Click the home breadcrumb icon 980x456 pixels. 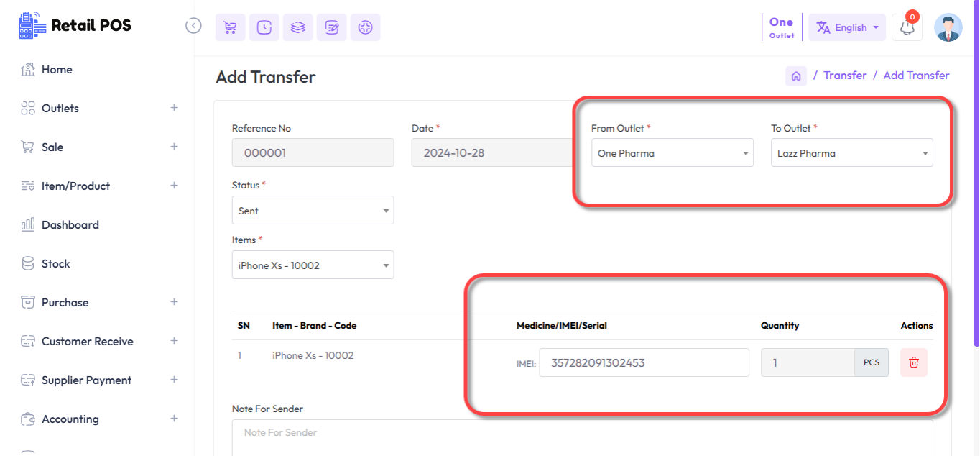(795, 75)
